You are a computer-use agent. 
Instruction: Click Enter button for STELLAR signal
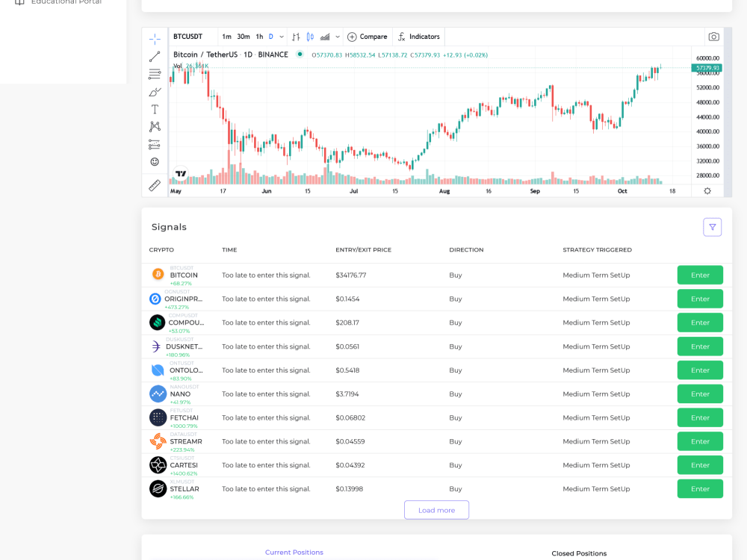pos(700,488)
